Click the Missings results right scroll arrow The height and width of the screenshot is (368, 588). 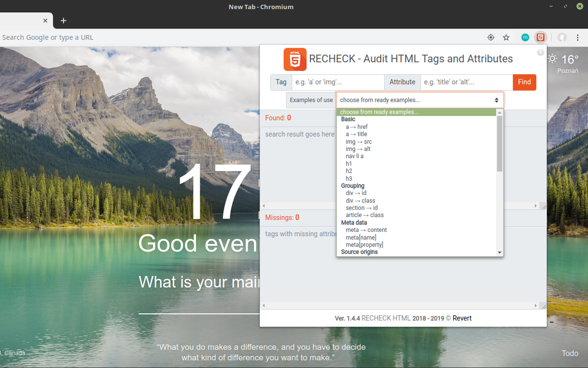click(x=536, y=305)
